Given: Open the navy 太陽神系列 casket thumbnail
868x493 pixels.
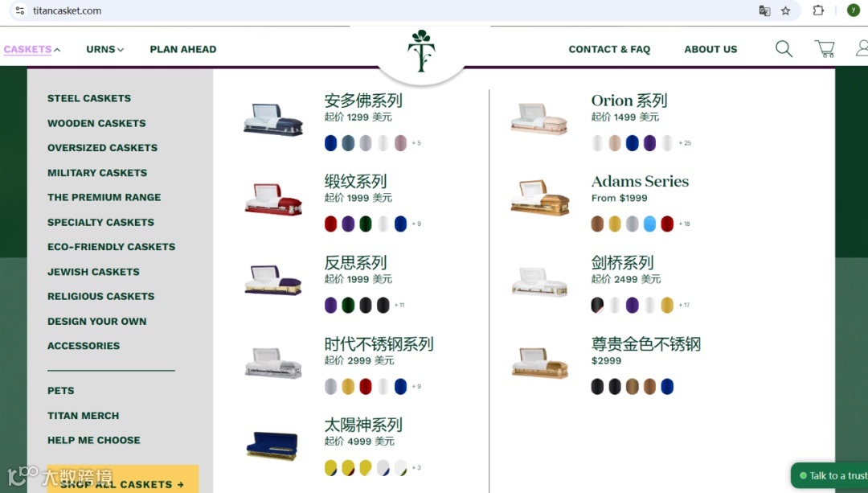Looking at the screenshot, I should (272, 446).
